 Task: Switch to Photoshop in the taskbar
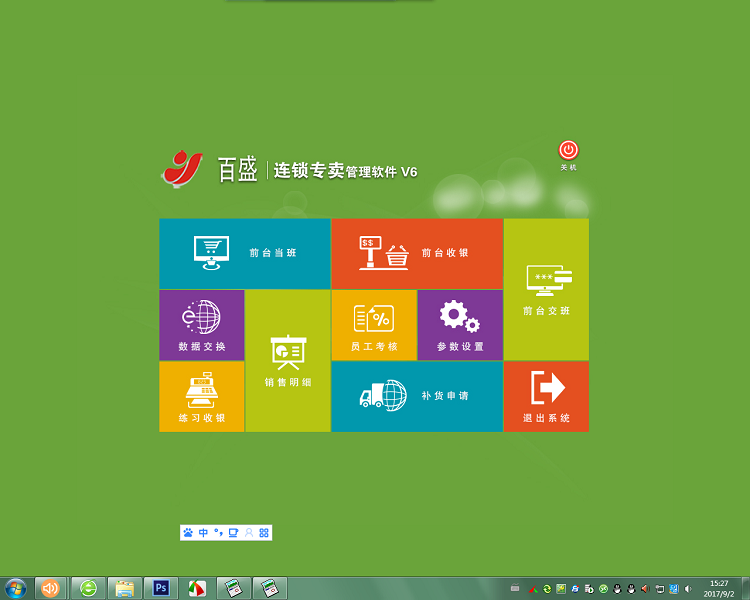[161, 588]
